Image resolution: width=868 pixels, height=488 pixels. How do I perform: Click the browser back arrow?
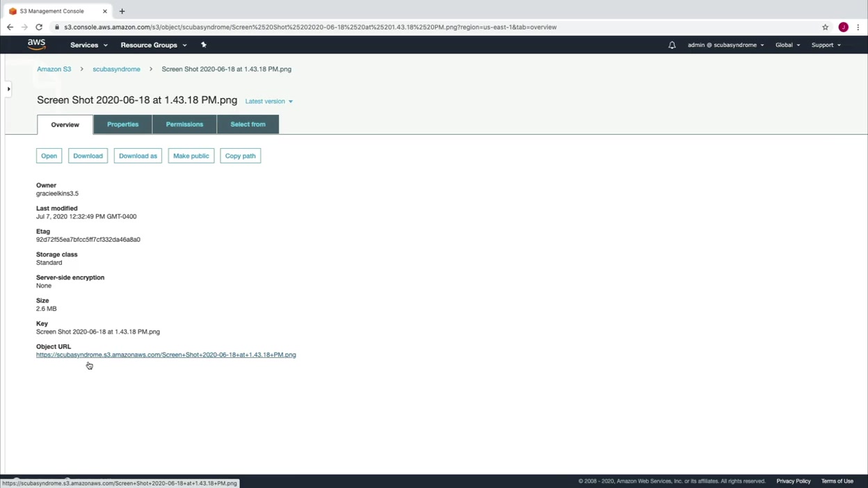pyautogui.click(x=10, y=27)
